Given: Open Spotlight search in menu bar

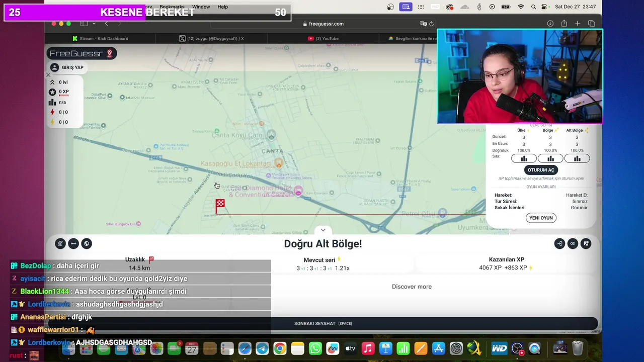Looking at the screenshot, I should [x=534, y=7].
